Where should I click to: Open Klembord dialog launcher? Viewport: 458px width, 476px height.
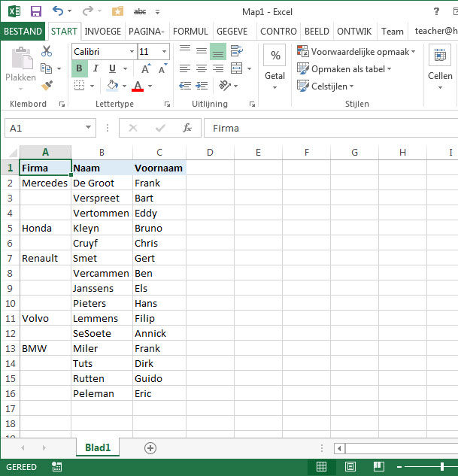pos(62,104)
